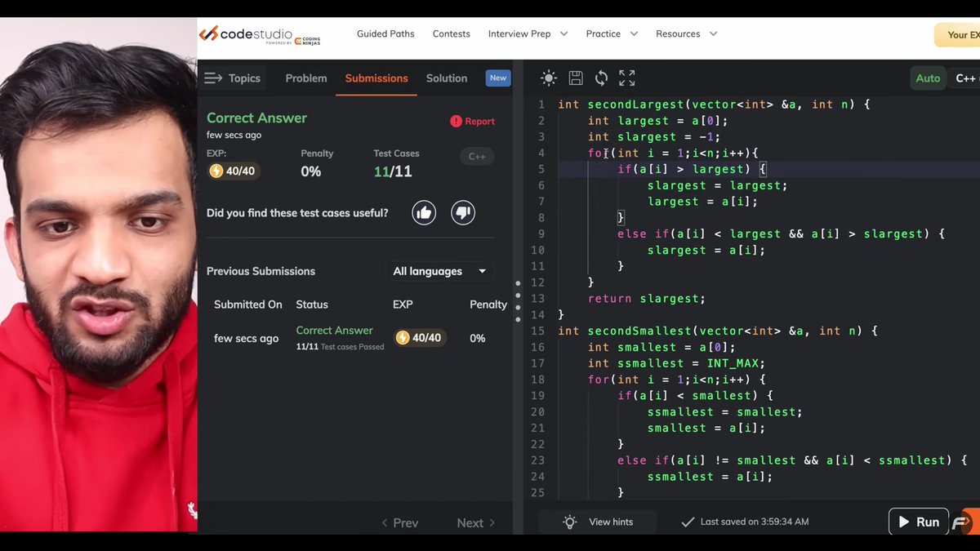Click the EXP lightning coin icon
980x551 pixels.
point(216,171)
